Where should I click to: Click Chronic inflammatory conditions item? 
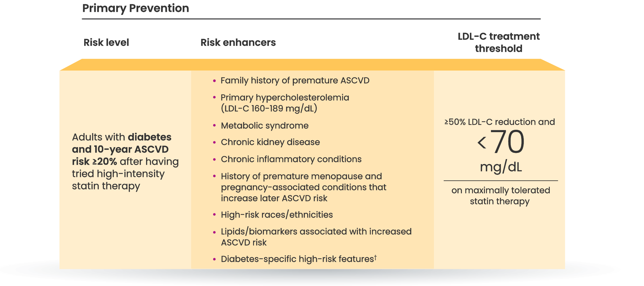click(291, 159)
